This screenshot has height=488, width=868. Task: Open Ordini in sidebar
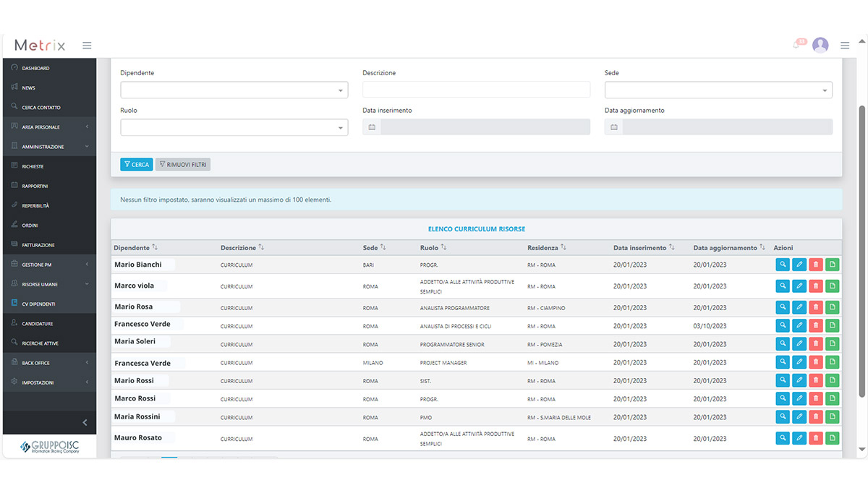(x=49, y=226)
